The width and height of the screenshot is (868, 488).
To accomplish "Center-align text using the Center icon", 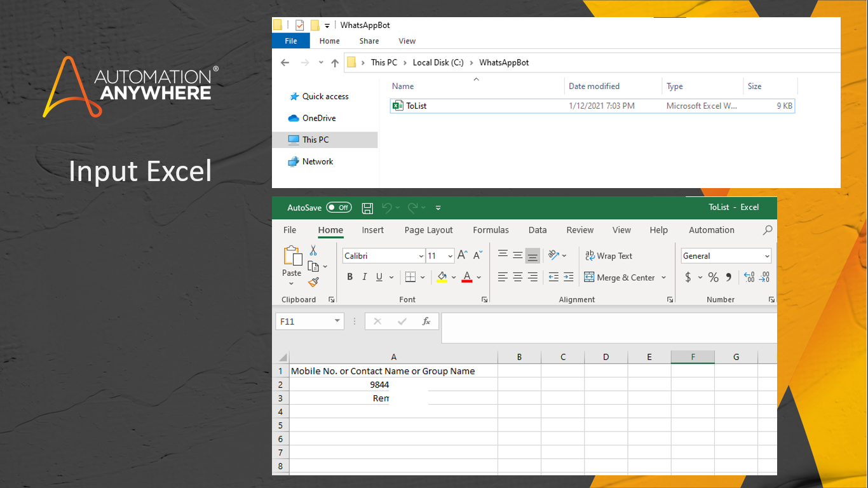I will tap(518, 277).
